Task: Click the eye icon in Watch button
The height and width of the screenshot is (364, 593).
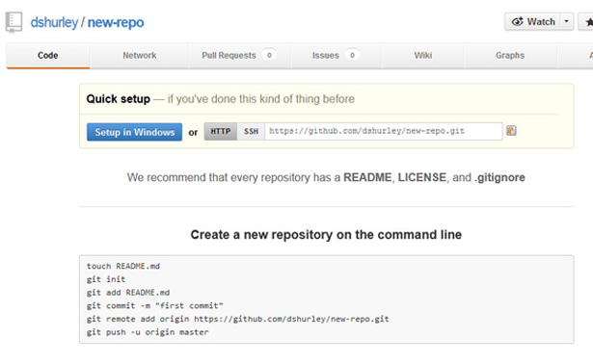Action: tap(518, 21)
